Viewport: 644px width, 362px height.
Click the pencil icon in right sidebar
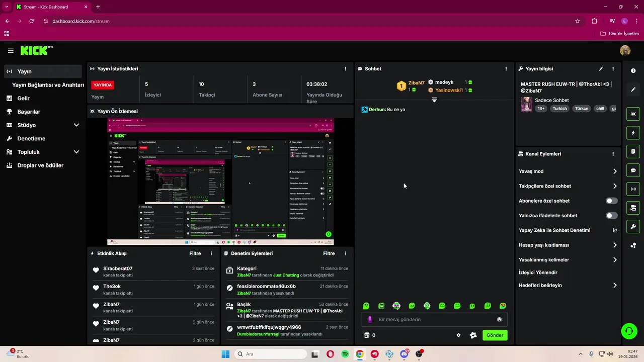pyautogui.click(x=633, y=89)
